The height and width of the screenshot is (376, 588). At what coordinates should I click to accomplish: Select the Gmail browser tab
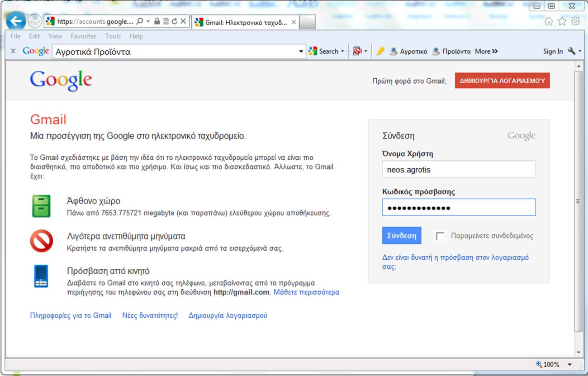[x=246, y=22]
